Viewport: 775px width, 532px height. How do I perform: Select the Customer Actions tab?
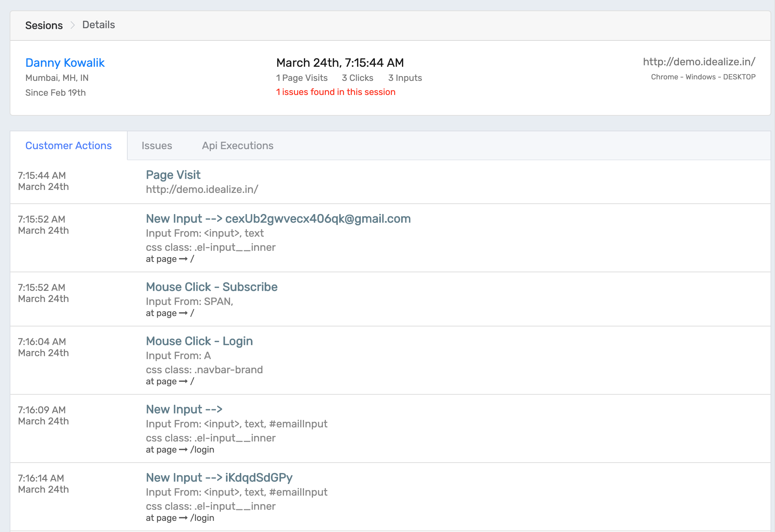(x=68, y=145)
